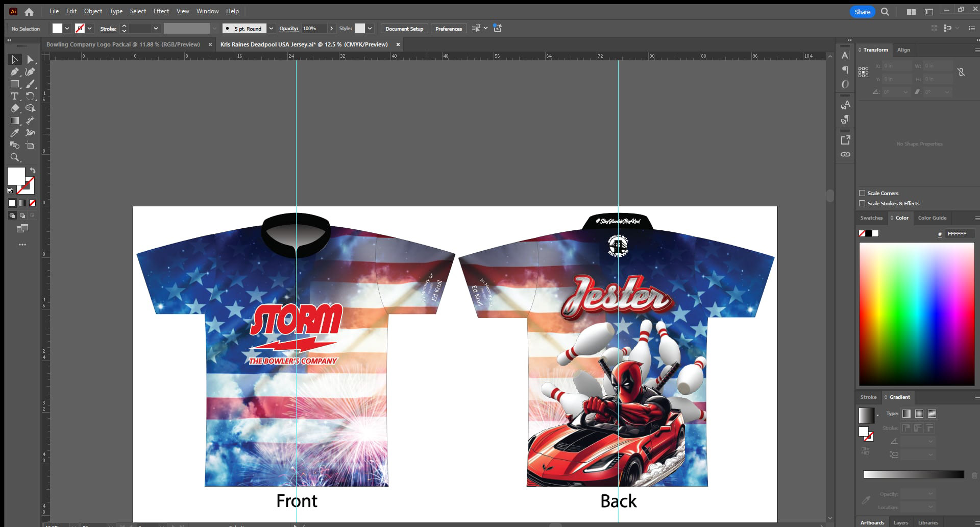Enable Scale Strokes & Effects checkbox
The height and width of the screenshot is (527, 980).
(x=862, y=203)
